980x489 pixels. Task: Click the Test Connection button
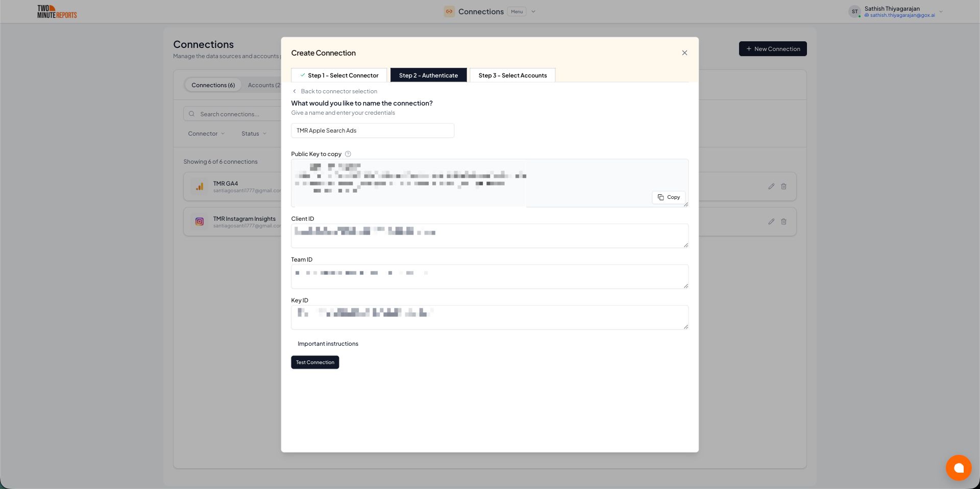point(315,363)
